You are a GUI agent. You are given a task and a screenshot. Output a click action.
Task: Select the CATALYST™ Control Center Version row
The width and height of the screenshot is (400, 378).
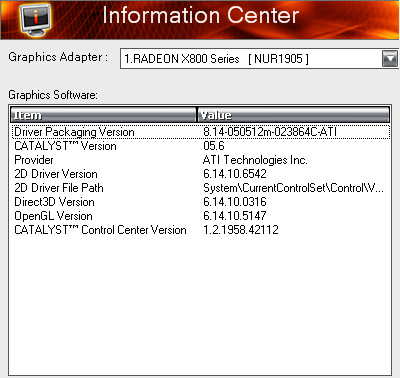pyautogui.click(x=201, y=230)
